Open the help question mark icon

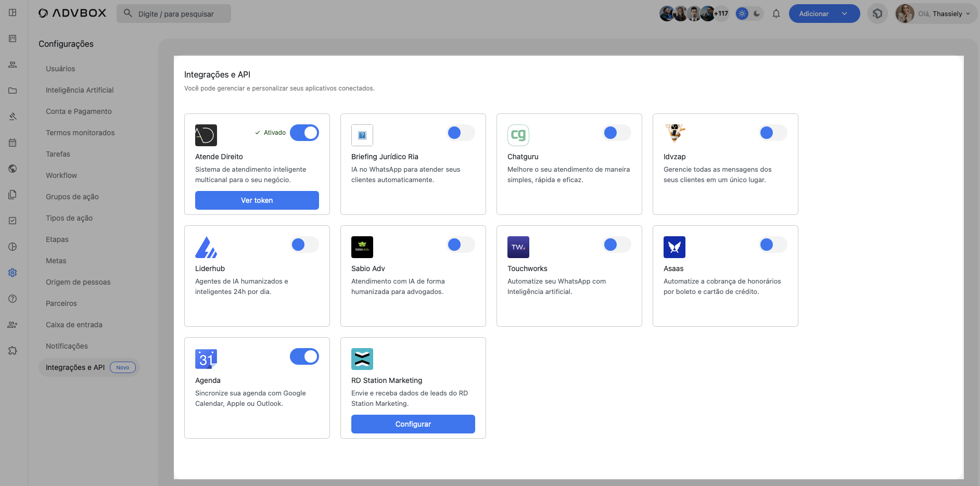tap(12, 299)
